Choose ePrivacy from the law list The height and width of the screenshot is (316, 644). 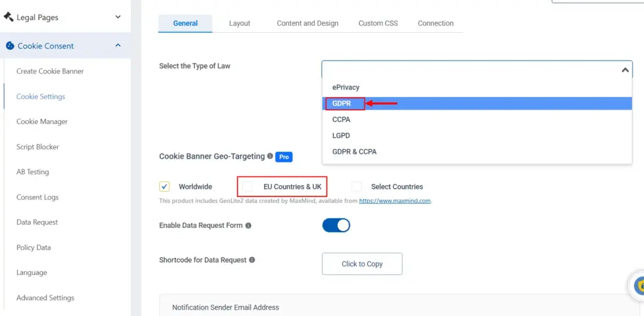click(x=477, y=87)
